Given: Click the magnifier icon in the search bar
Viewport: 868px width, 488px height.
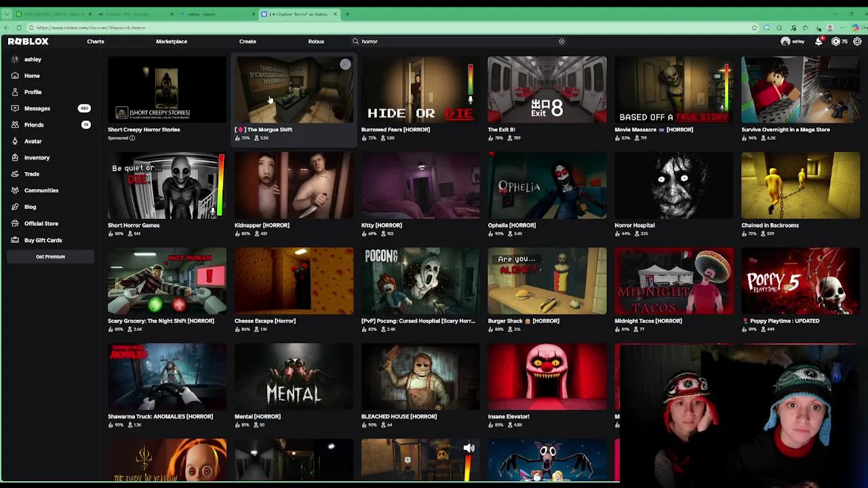Looking at the screenshot, I should click(x=355, y=41).
